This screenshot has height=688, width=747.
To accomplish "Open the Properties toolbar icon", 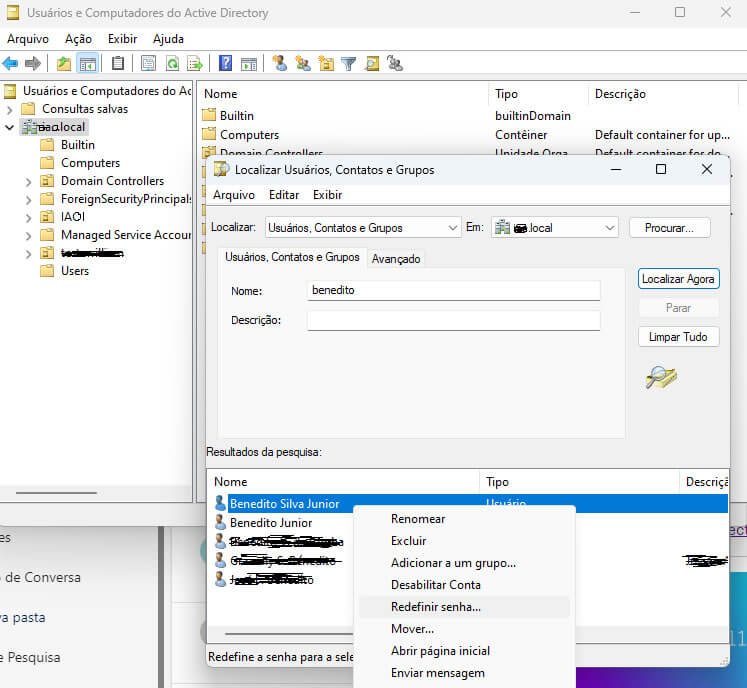I will (148, 63).
